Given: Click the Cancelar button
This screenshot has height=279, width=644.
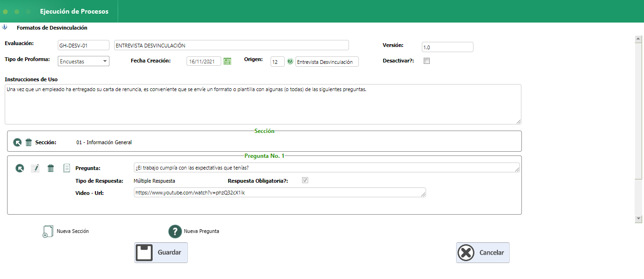Looking at the screenshot, I should [x=483, y=252].
